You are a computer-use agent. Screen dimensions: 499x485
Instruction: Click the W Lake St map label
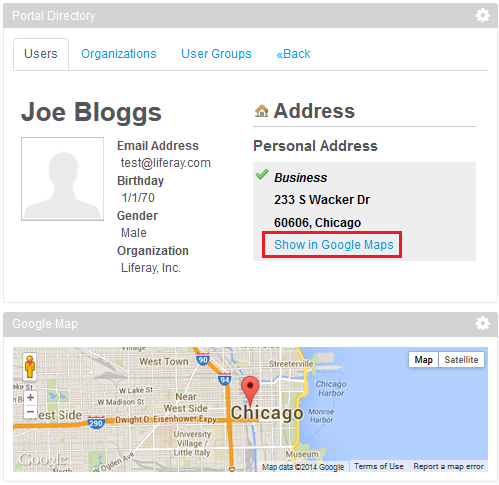pos(136,390)
